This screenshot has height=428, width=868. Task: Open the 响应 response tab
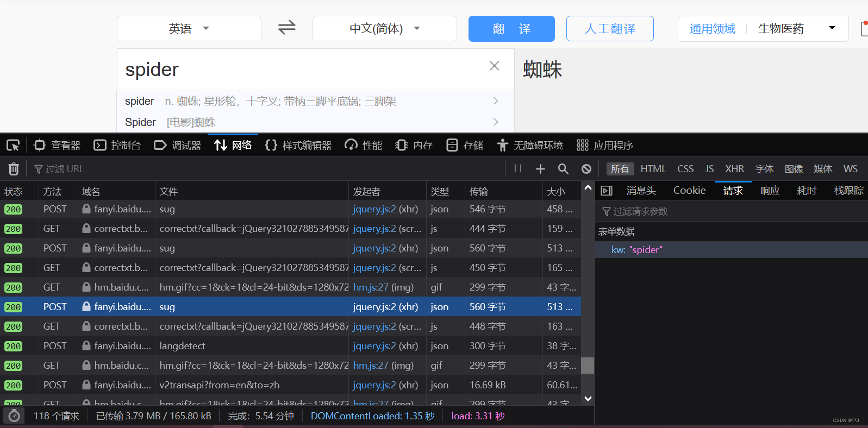point(770,191)
